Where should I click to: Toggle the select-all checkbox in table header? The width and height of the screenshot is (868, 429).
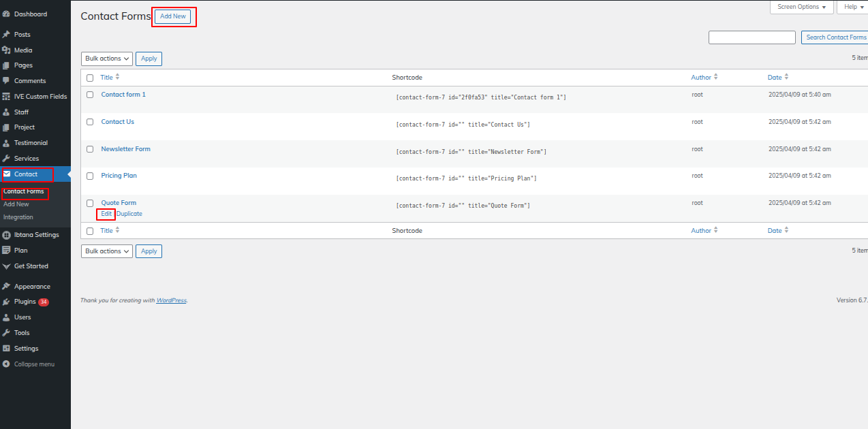point(90,78)
